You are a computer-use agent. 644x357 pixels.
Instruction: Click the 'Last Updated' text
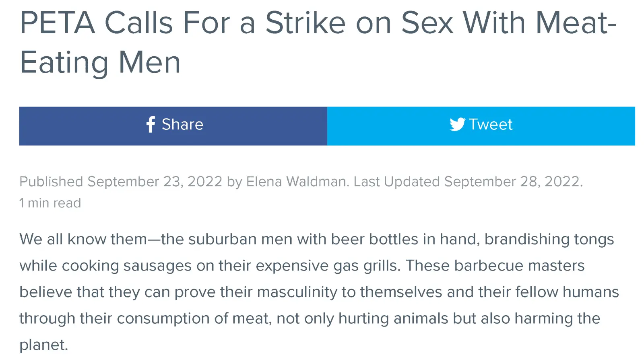[396, 182]
